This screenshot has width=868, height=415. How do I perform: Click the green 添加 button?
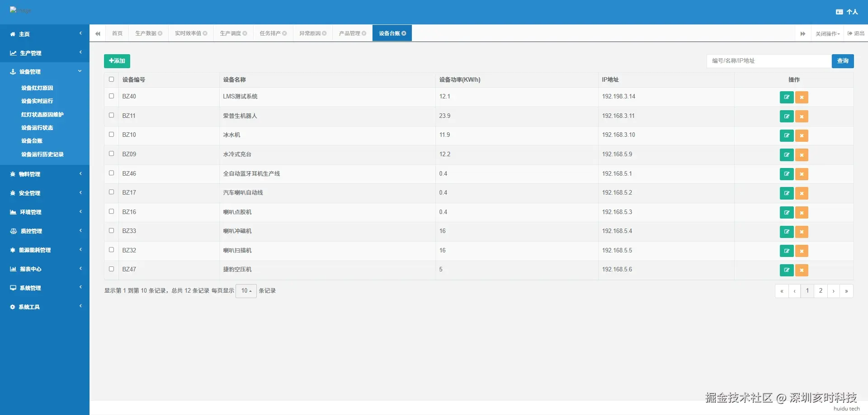[x=117, y=61]
